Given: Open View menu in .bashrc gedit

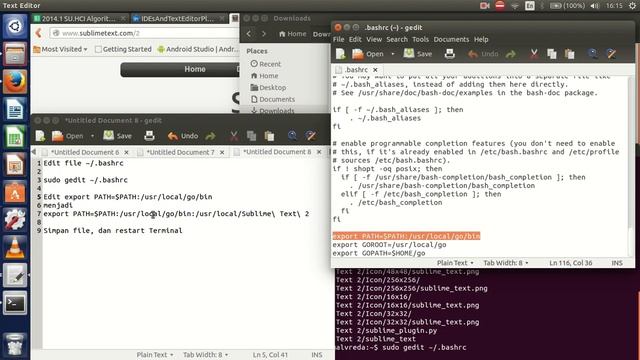Looking at the screenshot, I should tap(374, 40).
